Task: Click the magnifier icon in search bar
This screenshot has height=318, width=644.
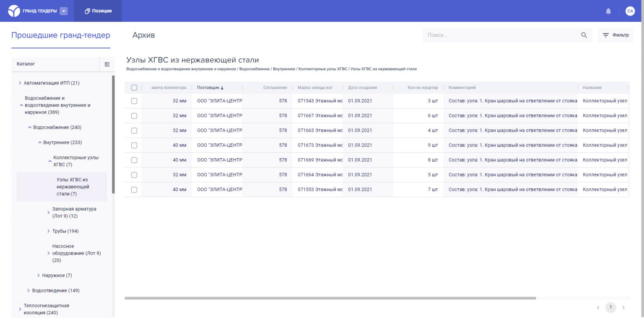Action: tap(584, 35)
